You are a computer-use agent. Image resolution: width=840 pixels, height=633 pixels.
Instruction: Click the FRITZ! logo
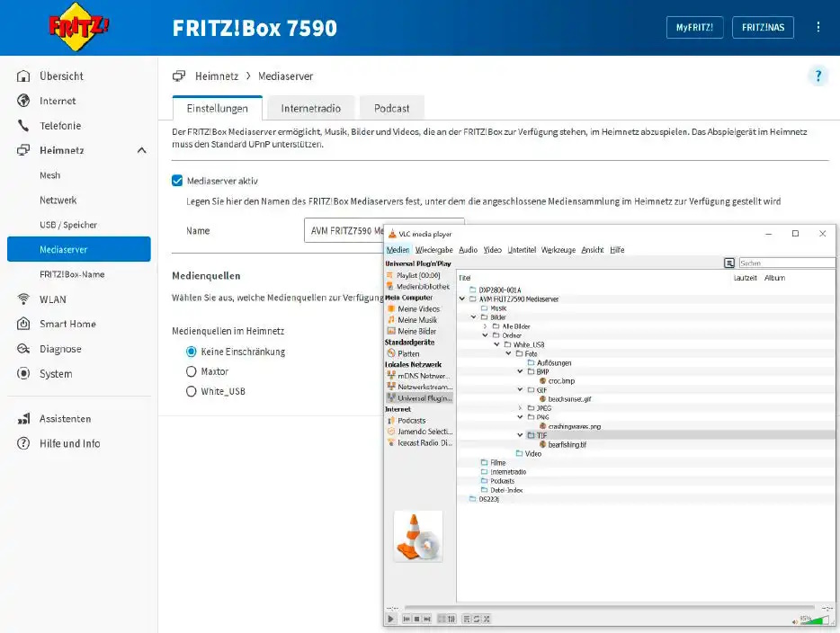(x=78, y=26)
